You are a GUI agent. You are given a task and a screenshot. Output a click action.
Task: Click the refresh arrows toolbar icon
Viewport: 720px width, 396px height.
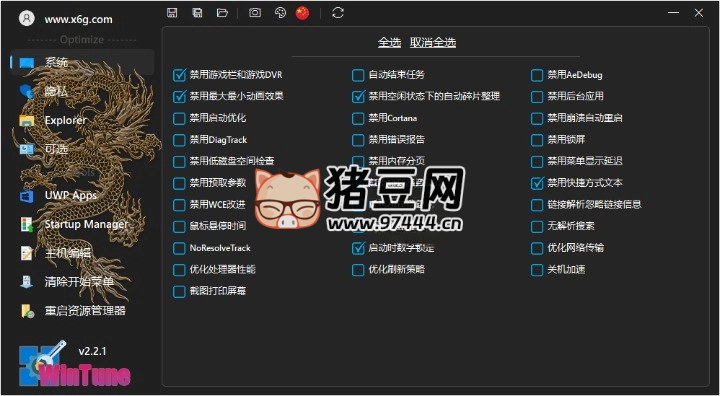338,13
